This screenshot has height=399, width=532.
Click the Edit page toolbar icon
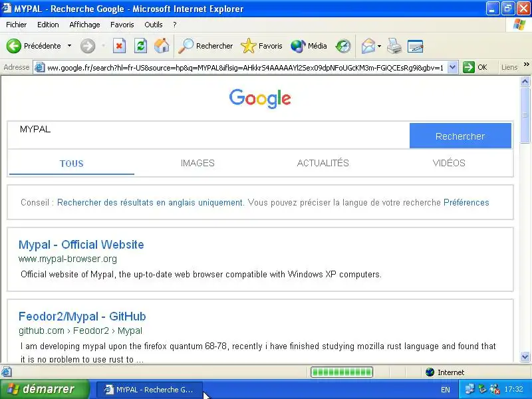click(415, 46)
